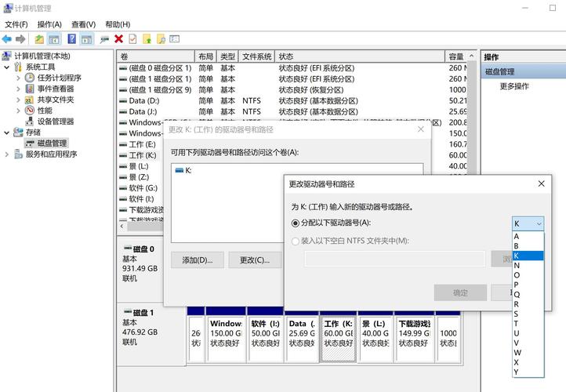Select 任务计划程序 clock icon in tree
Screen dimensions: 566x392
tap(30, 78)
